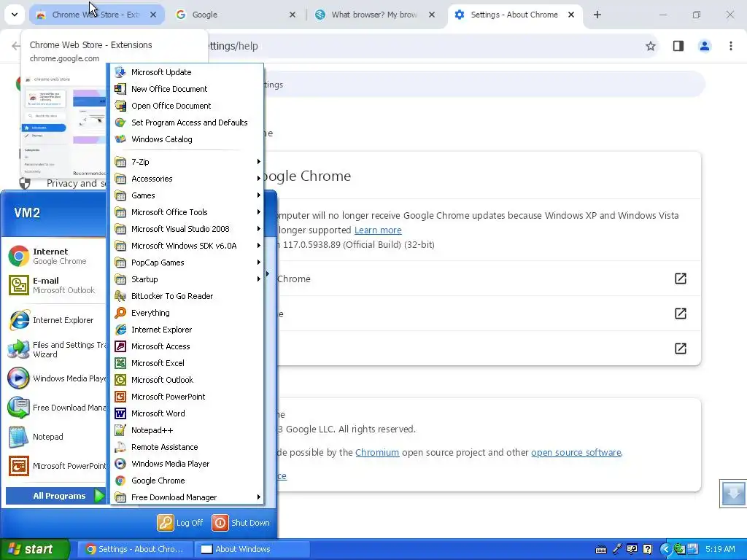747x560 pixels.
Task: Launch Free Download Manager from recent programs
Action: tap(55, 408)
